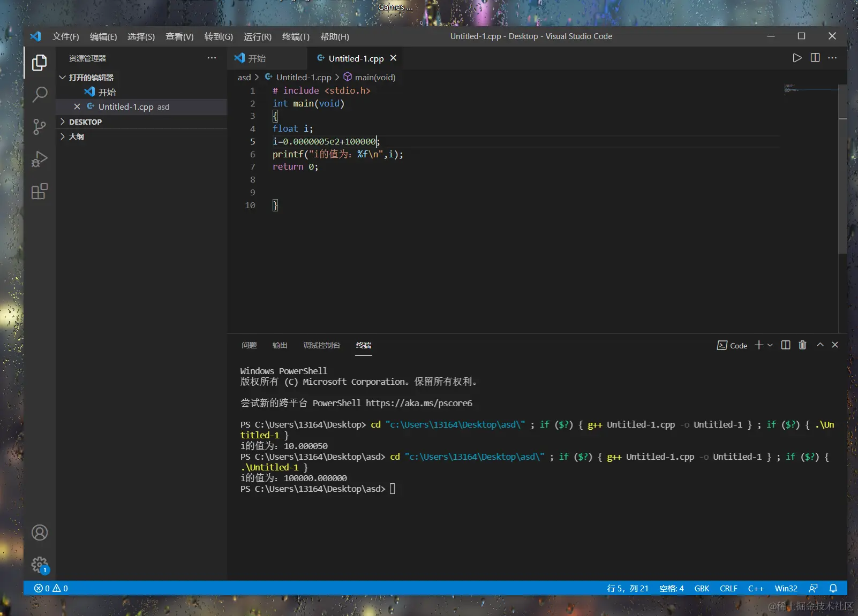
Task: Click line number 4 in the gutter
Action: point(252,129)
